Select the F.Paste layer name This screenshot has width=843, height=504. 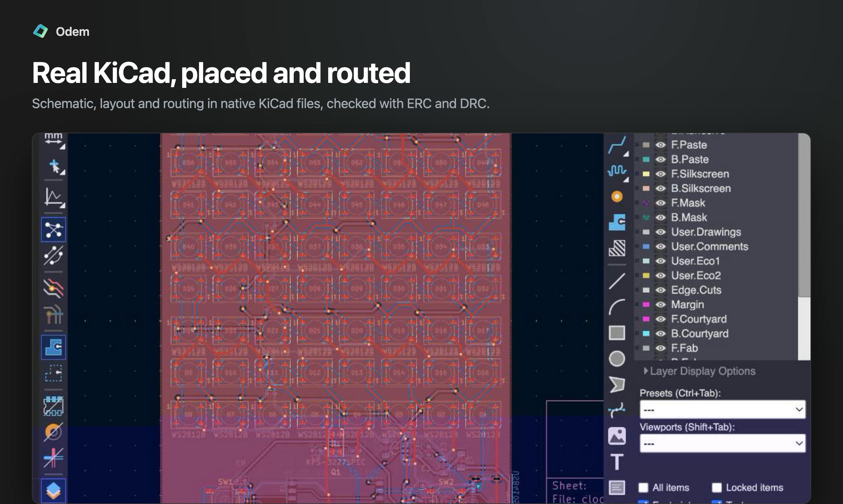(x=689, y=145)
